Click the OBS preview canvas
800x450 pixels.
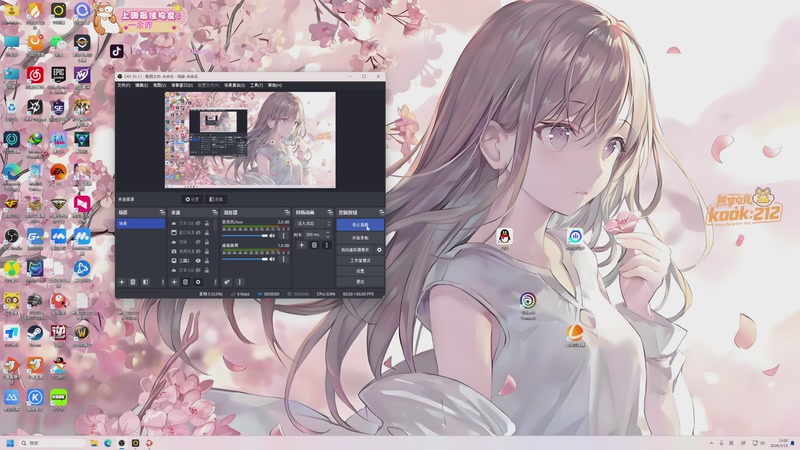pos(250,140)
